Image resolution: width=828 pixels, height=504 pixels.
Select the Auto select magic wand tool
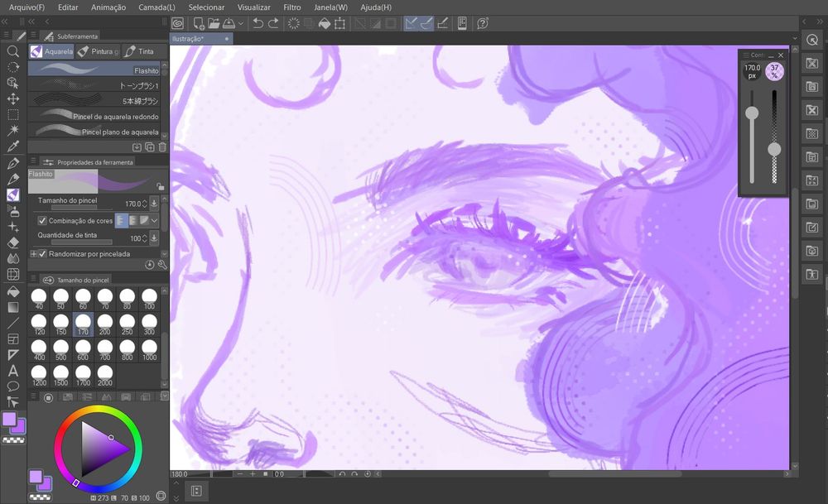(13, 130)
